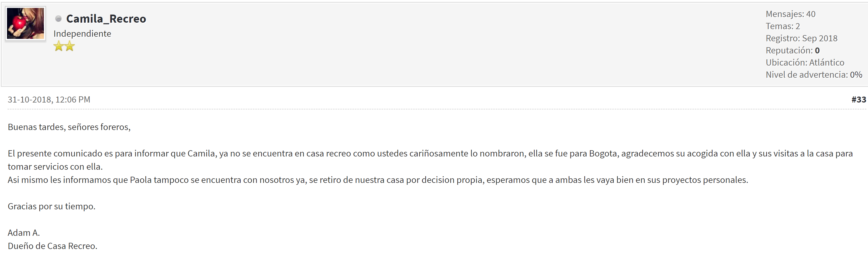The image size is (868, 266).
Task: Click the Adam A. signature name
Action: tap(24, 233)
